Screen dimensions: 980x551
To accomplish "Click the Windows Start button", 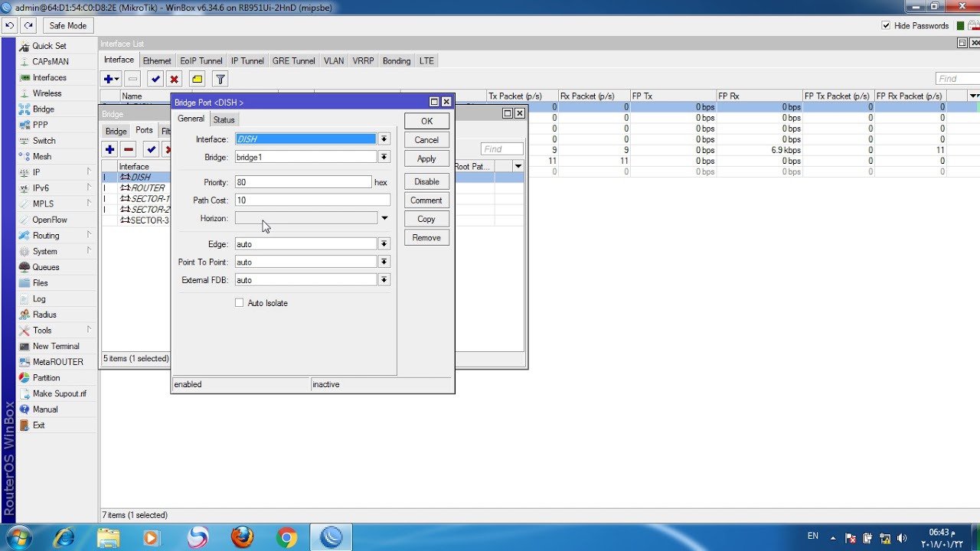I will 18,537.
